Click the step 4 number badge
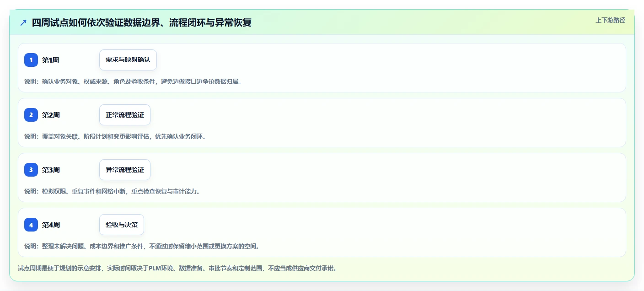644x291 pixels. (31, 225)
